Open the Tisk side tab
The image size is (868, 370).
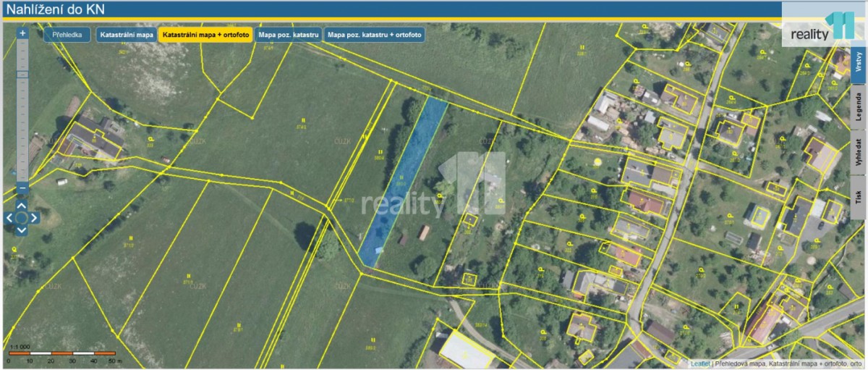tap(858, 194)
